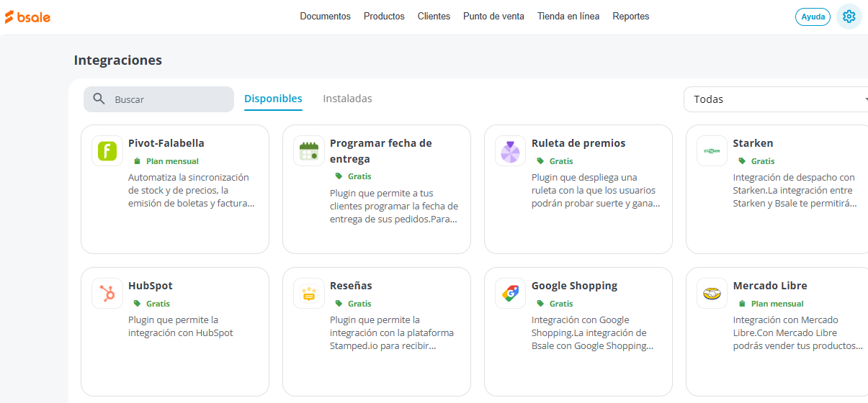Click the Google Shopping logo icon
Image resolution: width=868 pixels, height=403 pixels.
coord(511,294)
